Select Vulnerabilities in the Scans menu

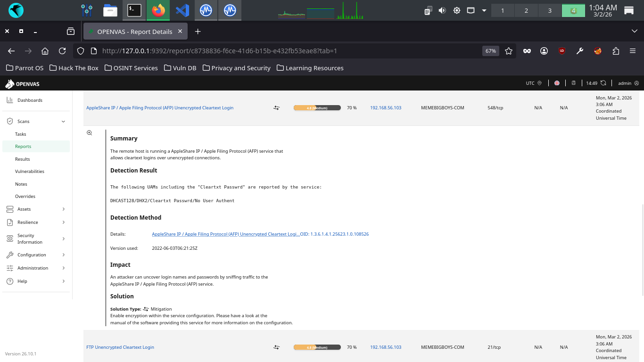30,172
